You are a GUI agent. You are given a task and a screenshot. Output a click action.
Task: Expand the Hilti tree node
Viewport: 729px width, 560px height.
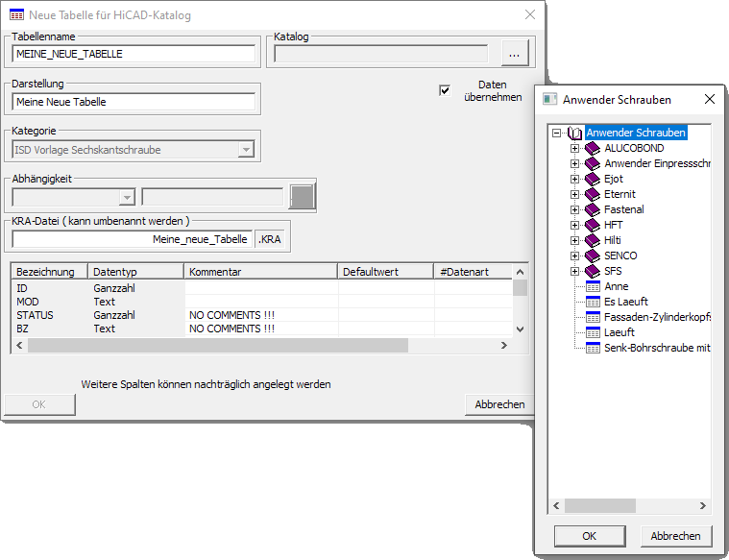coord(574,241)
